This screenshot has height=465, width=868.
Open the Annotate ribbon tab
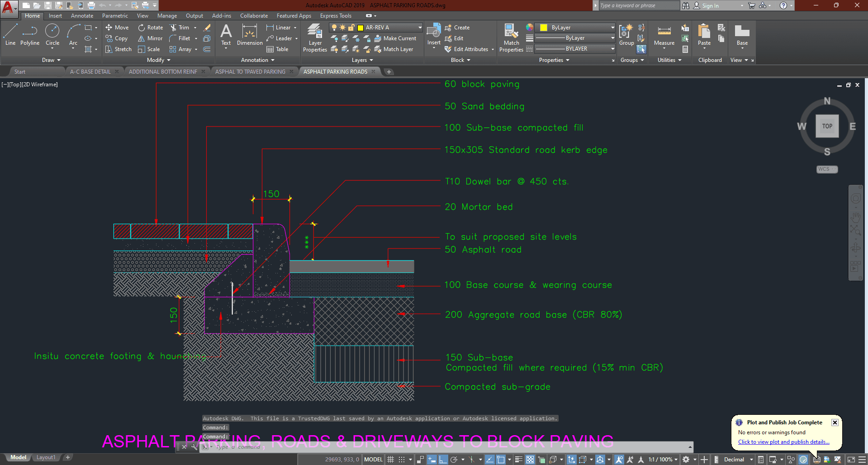82,16
